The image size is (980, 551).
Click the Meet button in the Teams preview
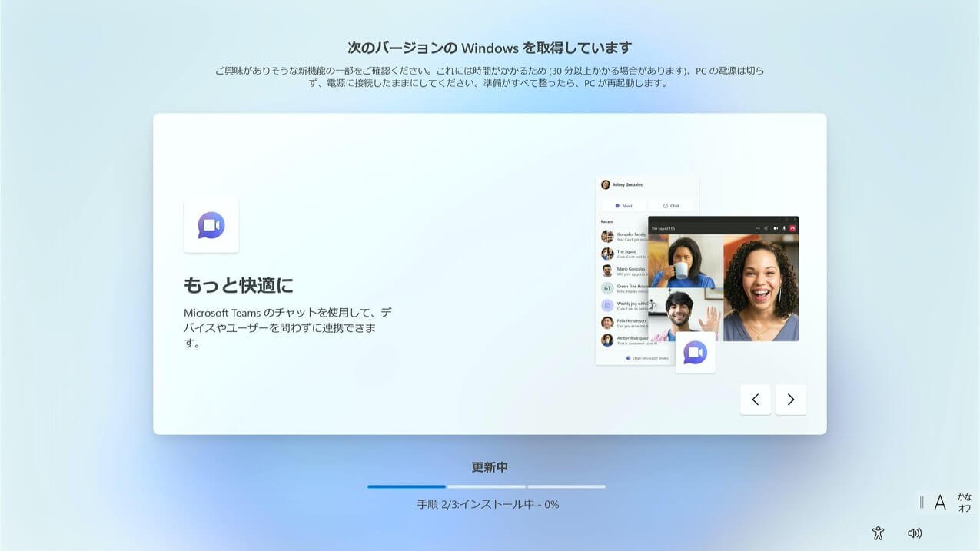point(623,206)
